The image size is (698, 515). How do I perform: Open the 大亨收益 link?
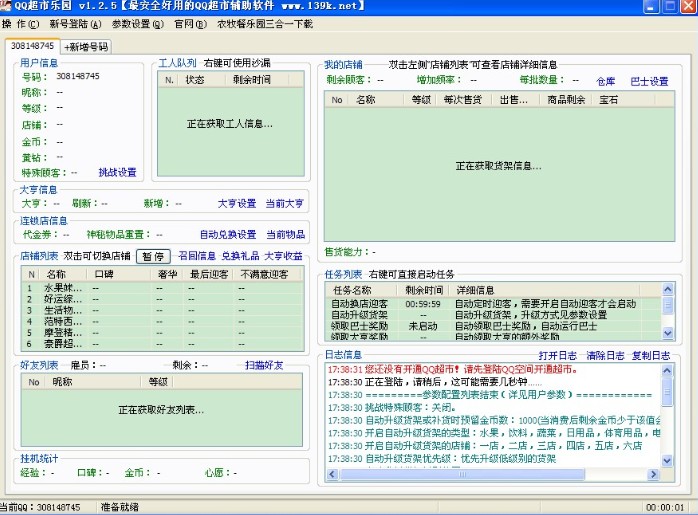click(x=283, y=256)
